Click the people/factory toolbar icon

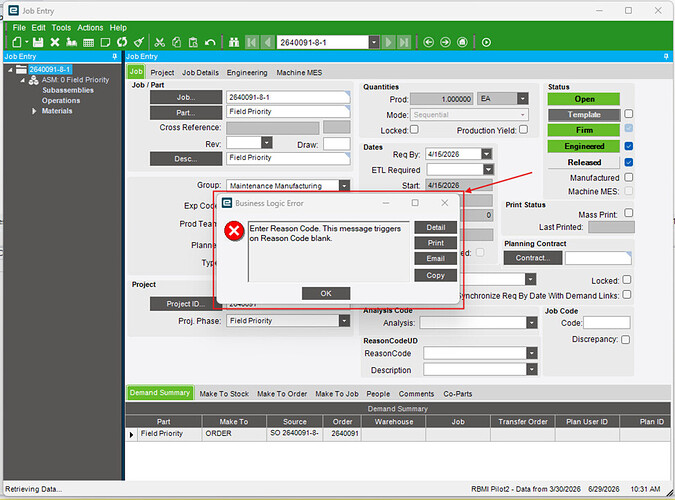[x=71, y=42]
